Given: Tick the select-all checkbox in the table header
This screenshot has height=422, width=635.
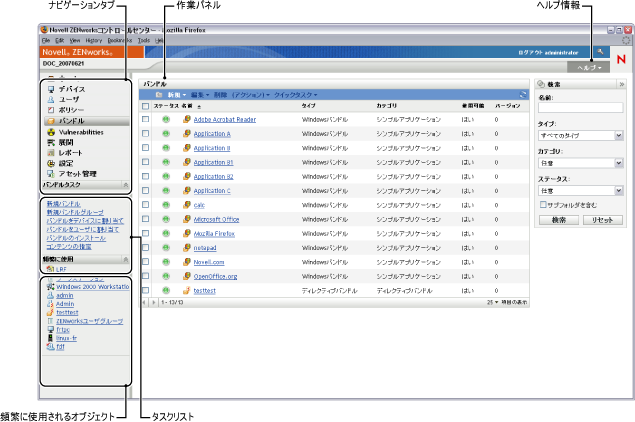Looking at the screenshot, I should pos(145,106).
